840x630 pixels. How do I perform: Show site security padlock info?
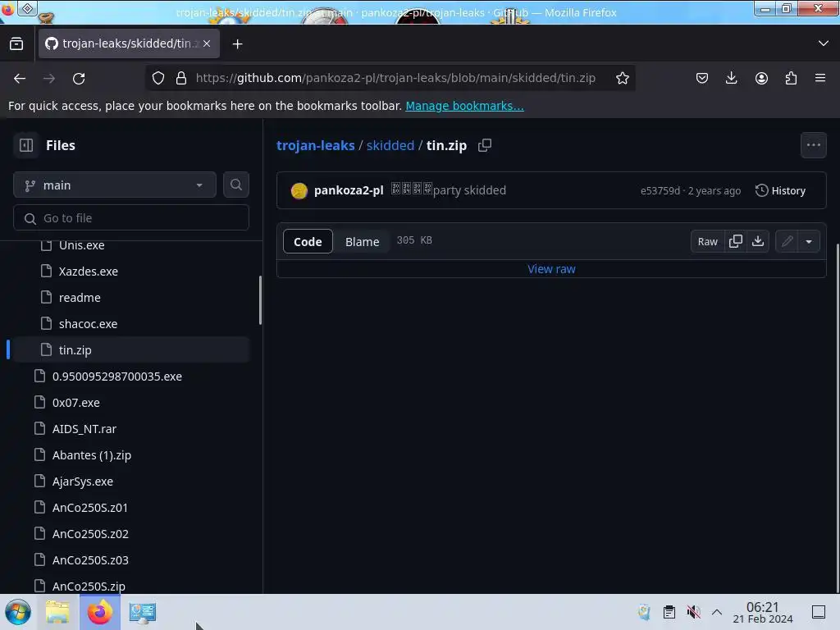(181, 78)
